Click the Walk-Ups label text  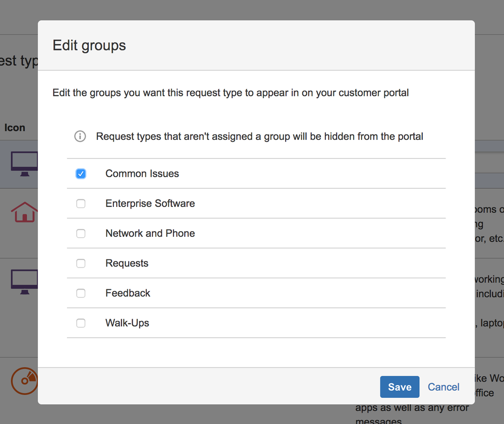tap(127, 323)
